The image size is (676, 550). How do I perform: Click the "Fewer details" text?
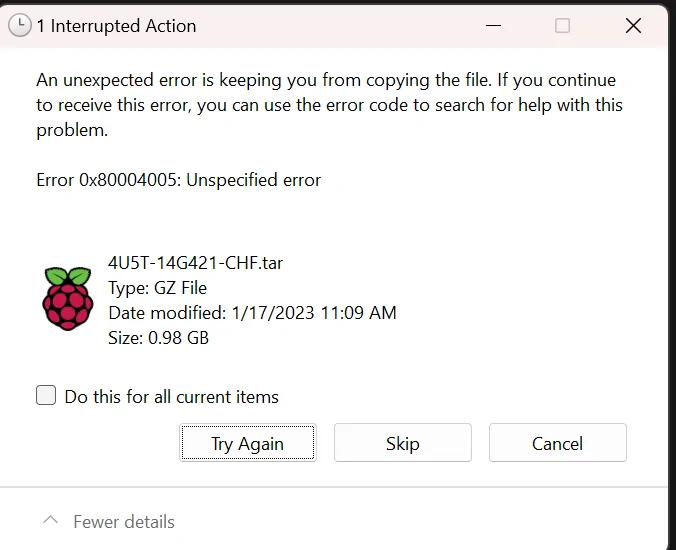point(124,522)
